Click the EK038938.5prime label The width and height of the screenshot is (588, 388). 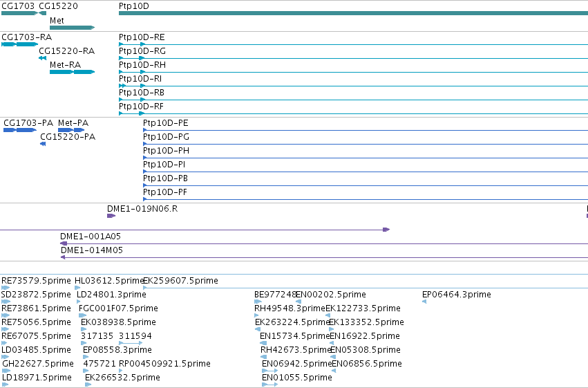pyautogui.click(x=119, y=322)
